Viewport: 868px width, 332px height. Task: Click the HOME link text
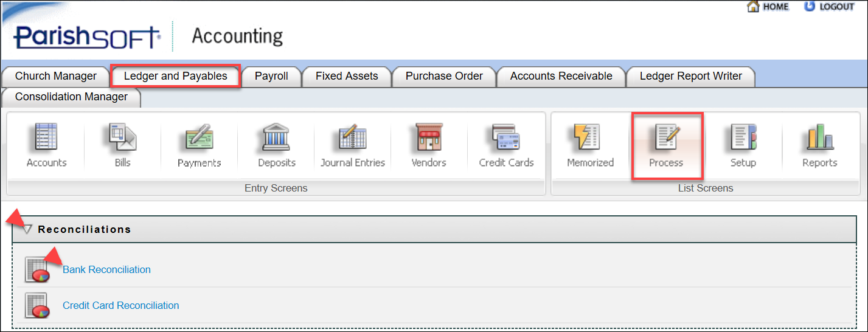pyautogui.click(x=776, y=7)
